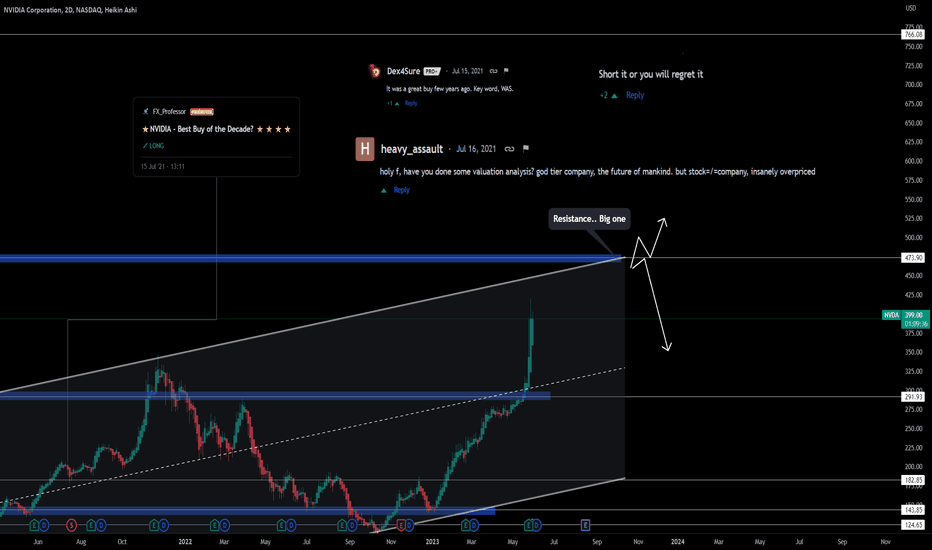Screen dimensions: 932x550
Task: Select the dividend marker beside the red earnings marker
Action: [x=410, y=525]
